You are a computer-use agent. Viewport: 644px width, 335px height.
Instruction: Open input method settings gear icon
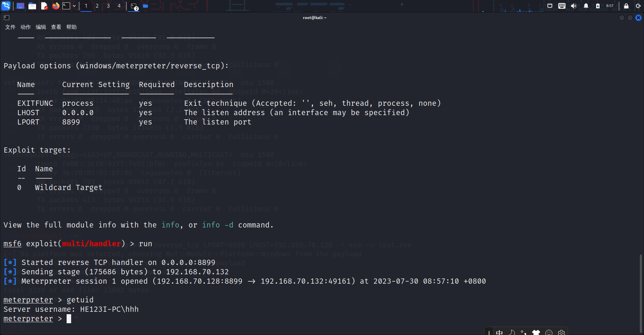click(561, 333)
